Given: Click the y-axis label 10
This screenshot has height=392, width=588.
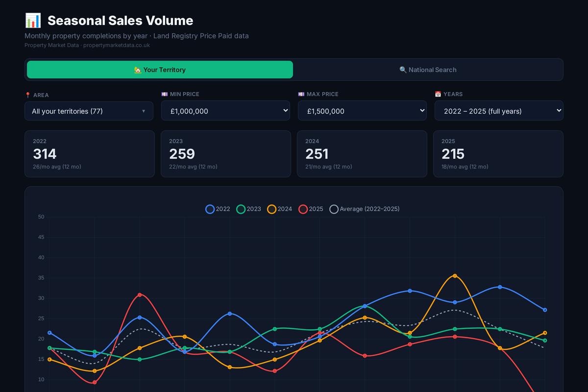Looking at the screenshot, I should 41,380.
